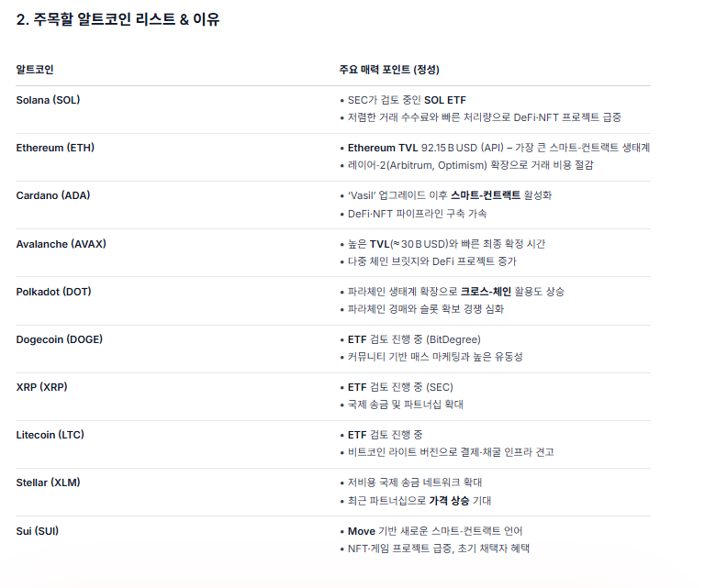Viewport: 716px width, 588px height.
Task: Click the 'Arbitrum, Optimism' layer-2 bullet line
Action: (x=470, y=165)
